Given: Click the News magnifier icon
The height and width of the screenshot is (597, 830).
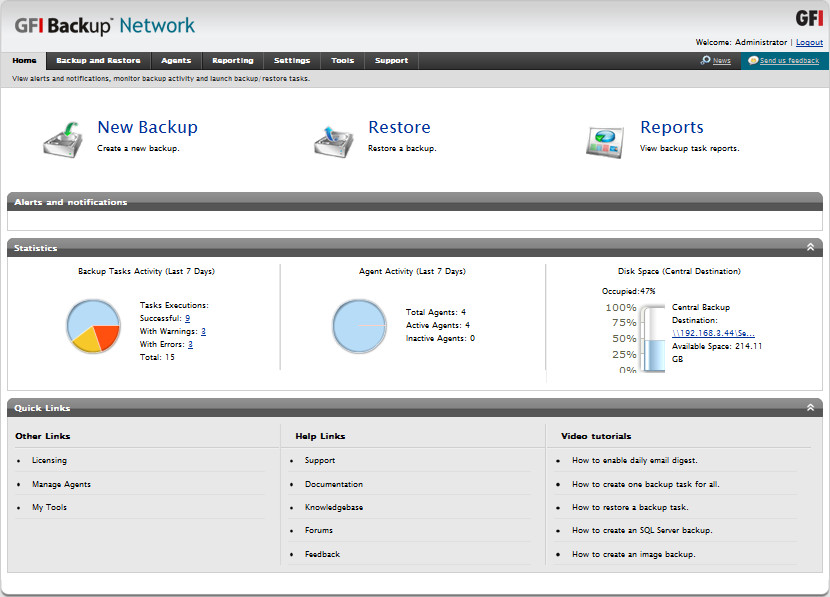Looking at the screenshot, I should tap(705, 60).
